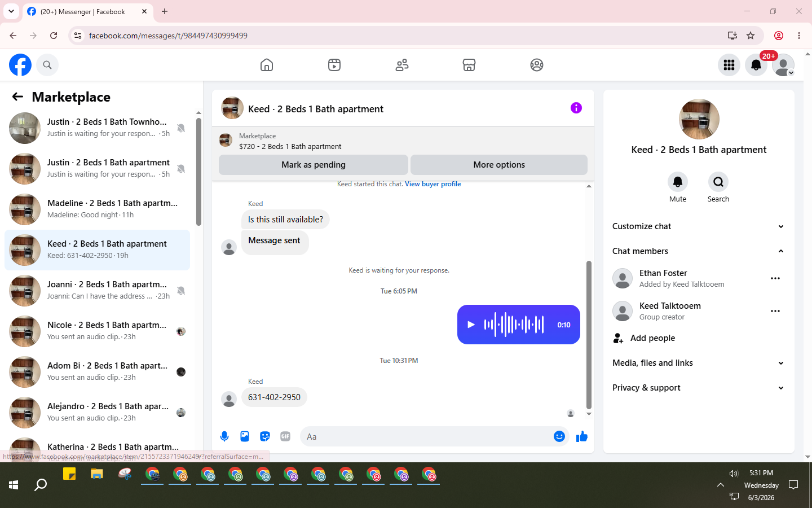Bookmark this page with the star icon

(x=751, y=36)
